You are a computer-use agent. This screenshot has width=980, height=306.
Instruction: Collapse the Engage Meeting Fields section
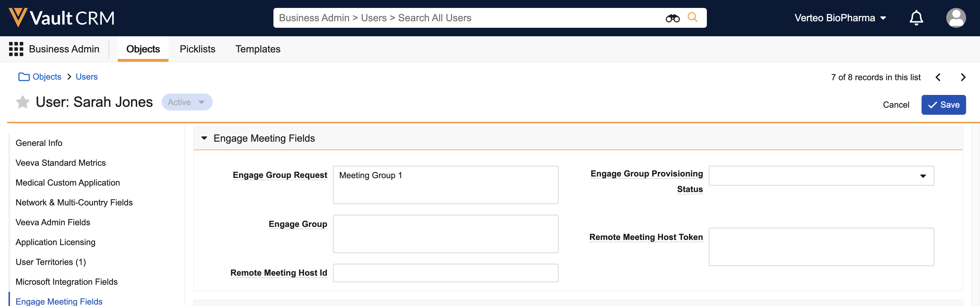(x=204, y=138)
